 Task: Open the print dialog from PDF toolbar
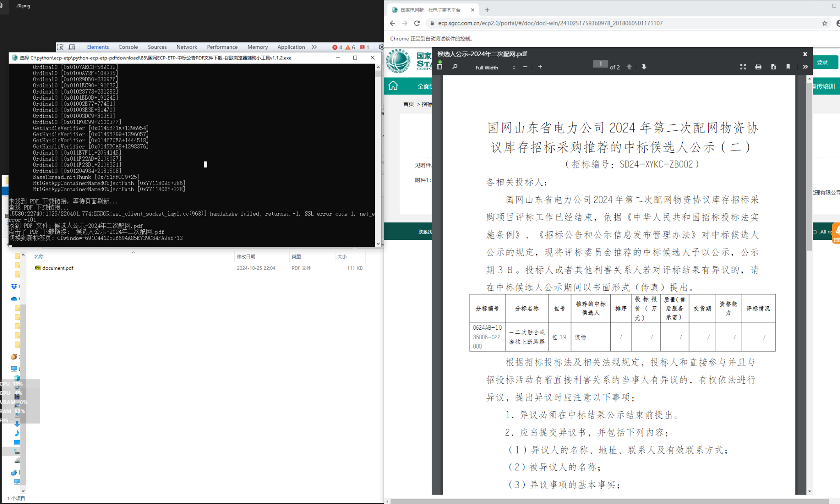(758, 66)
